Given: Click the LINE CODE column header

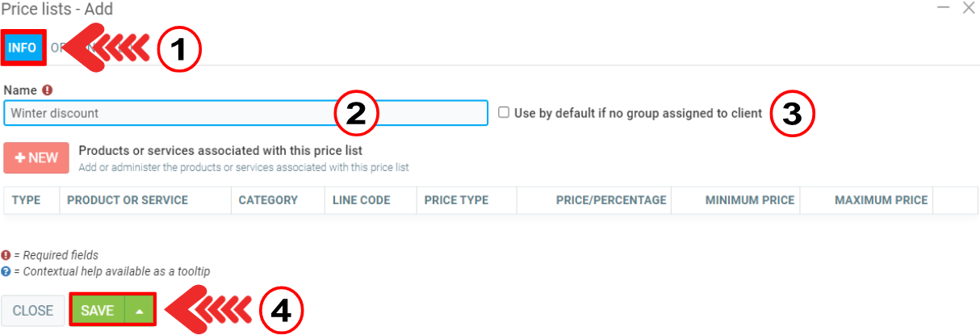Looking at the screenshot, I should coord(362,200).
